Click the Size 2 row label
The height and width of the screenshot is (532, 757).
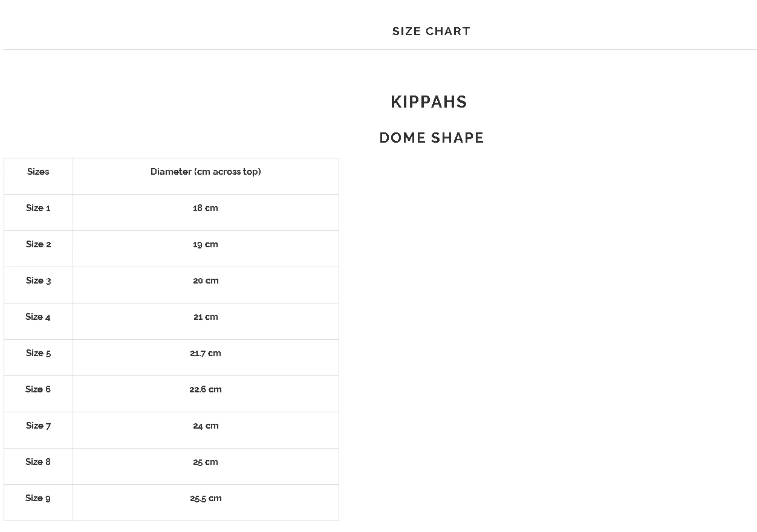(38, 244)
